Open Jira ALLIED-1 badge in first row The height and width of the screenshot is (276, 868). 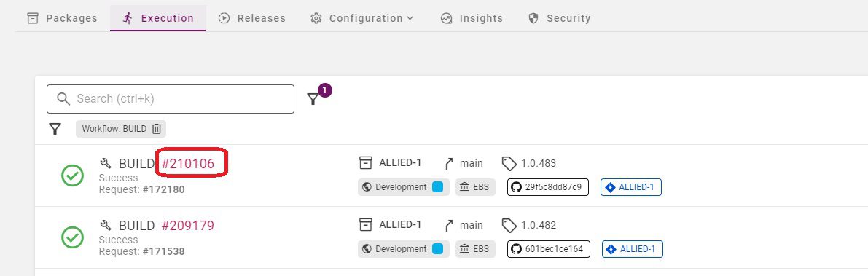pos(631,187)
